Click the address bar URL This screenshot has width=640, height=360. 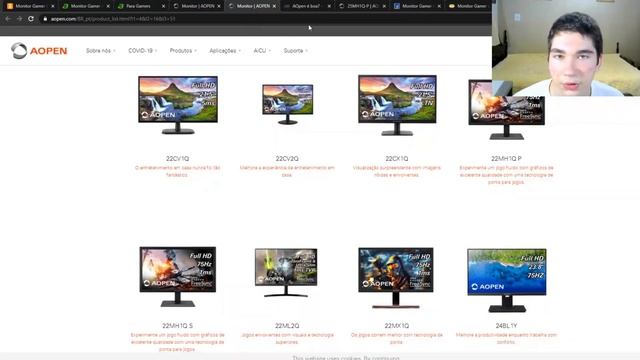pos(113,19)
